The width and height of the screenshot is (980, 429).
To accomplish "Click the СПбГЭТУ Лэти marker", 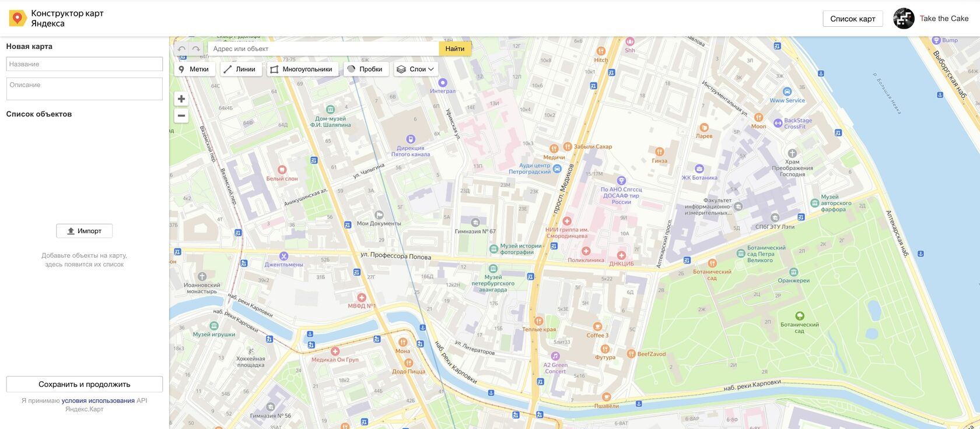I will [775, 218].
